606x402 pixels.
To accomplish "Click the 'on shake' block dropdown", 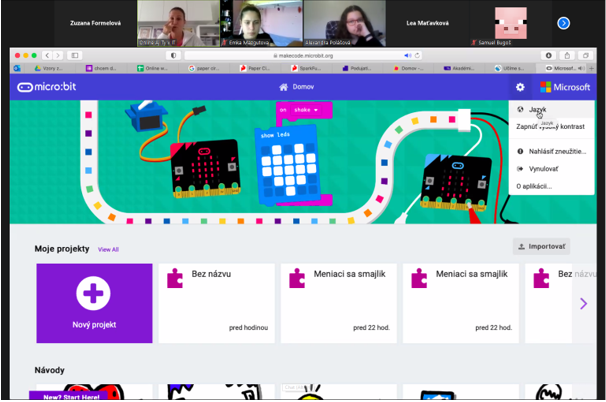I will [x=305, y=110].
